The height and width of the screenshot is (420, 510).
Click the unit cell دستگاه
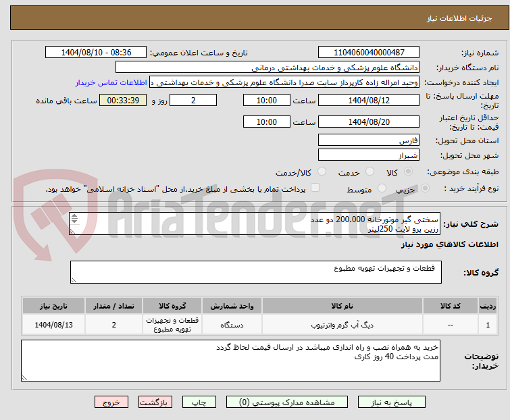(232, 325)
